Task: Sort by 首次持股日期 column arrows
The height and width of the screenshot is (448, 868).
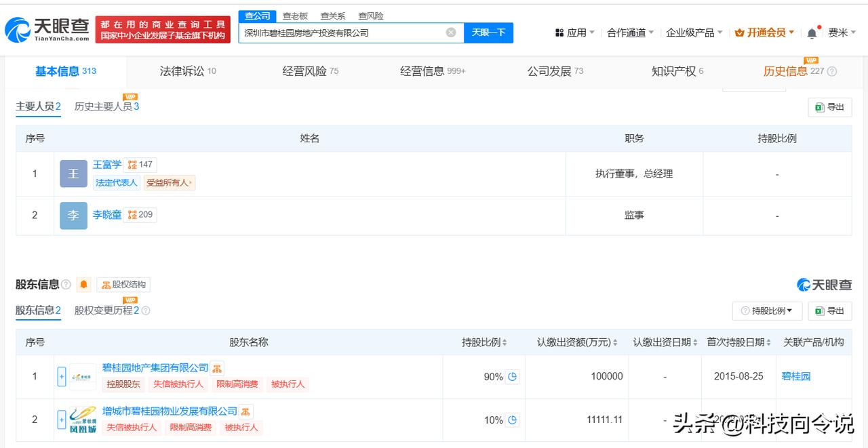Action: coord(769,343)
